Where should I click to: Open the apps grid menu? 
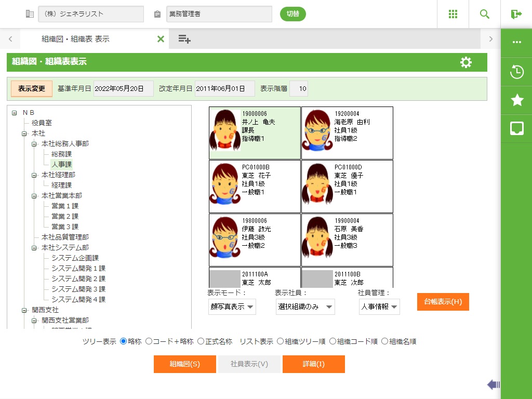tap(453, 14)
